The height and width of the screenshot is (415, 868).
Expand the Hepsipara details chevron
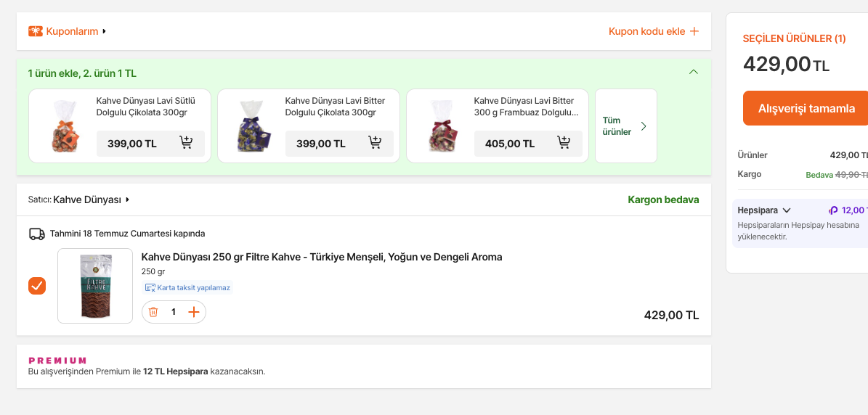tap(787, 210)
